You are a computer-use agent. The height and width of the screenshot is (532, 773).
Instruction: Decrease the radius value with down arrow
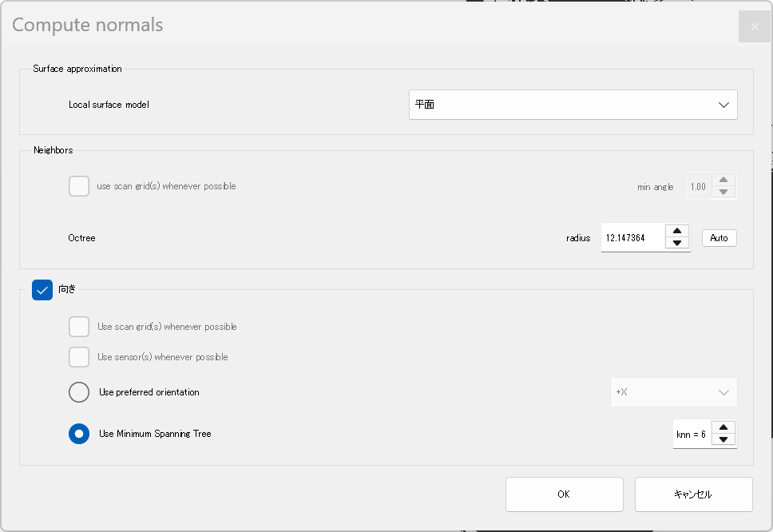(x=677, y=243)
